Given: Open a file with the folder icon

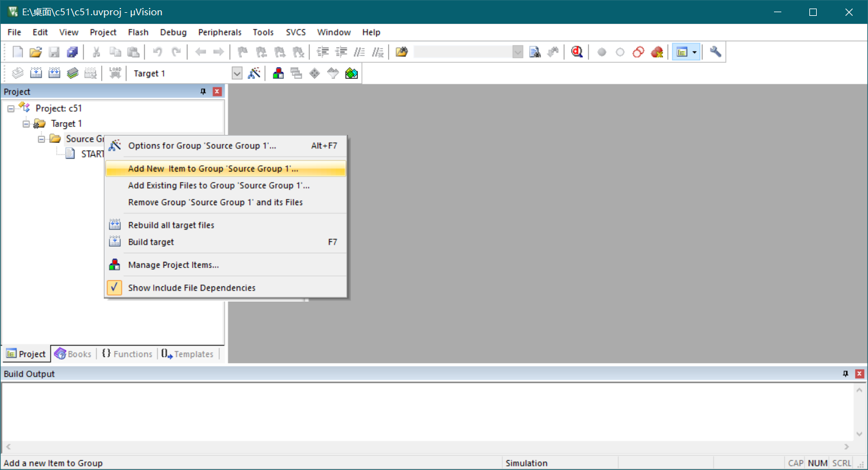Looking at the screenshot, I should coord(35,52).
